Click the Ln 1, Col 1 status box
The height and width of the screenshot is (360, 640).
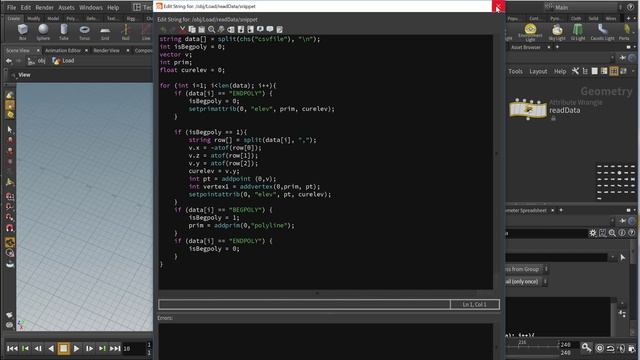(474, 304)
